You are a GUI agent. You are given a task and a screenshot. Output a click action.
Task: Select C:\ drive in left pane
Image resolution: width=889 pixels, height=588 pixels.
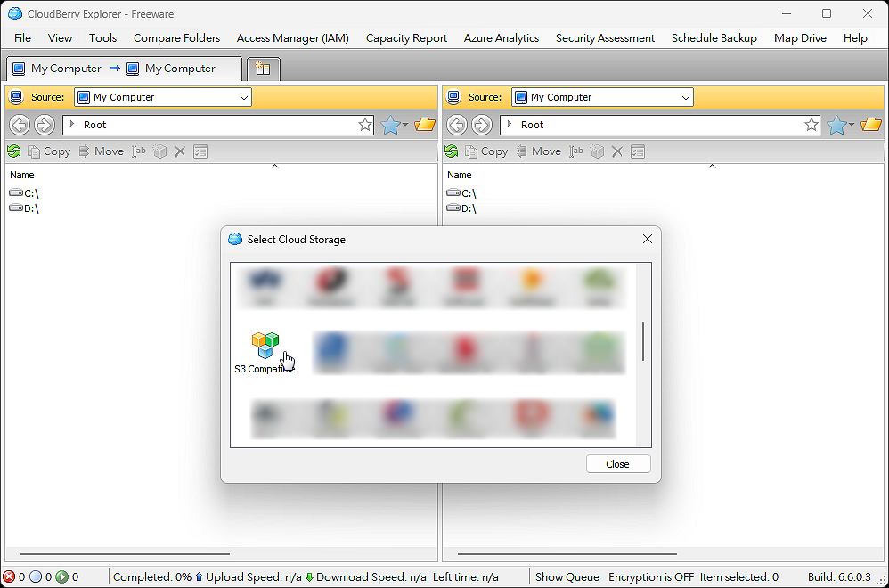coord(24,193)
